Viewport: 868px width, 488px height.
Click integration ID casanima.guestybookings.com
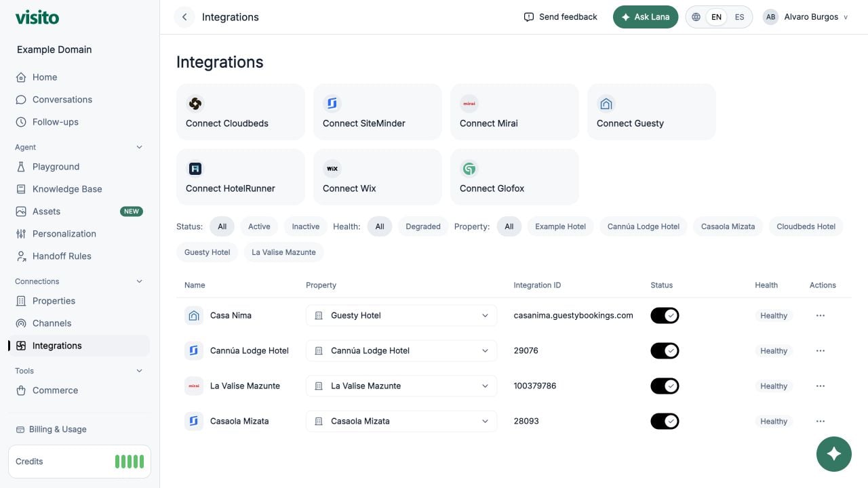574,315
